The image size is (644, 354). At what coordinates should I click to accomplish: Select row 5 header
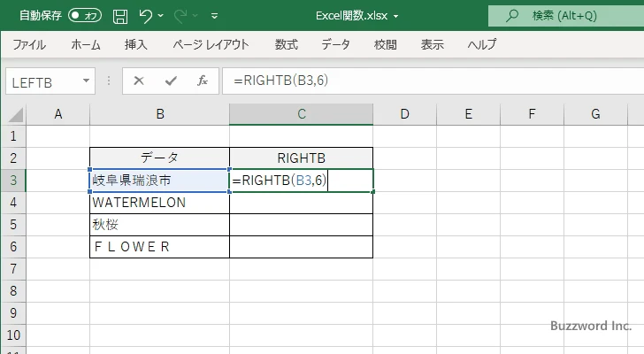pos(13,225)
